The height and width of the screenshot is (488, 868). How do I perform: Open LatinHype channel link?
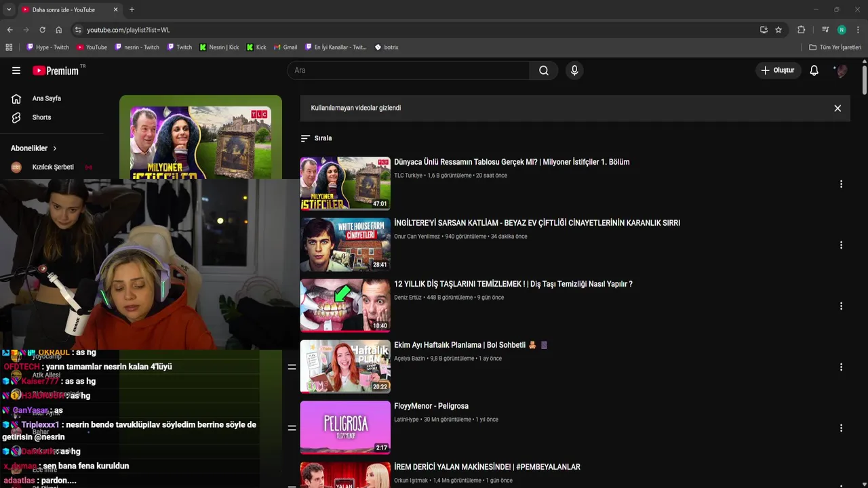click(406, 420)
